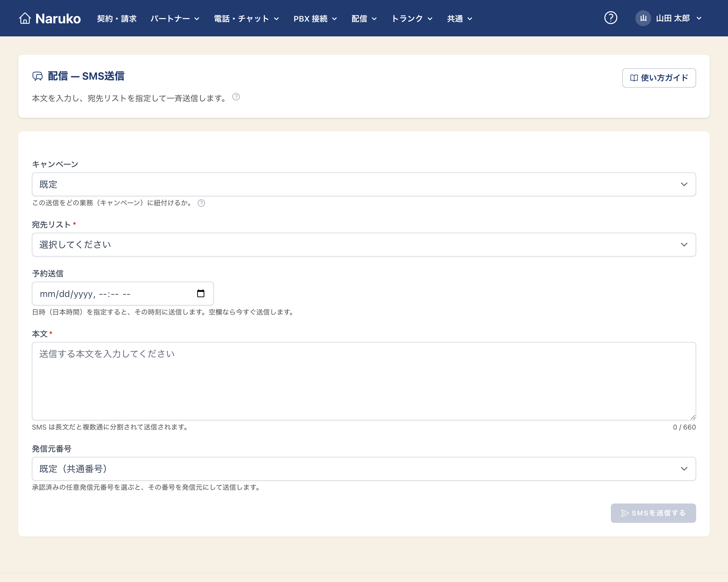The height and width of the screenshot is (582, 728).
Task: Focus the 予約送信 datetime field
Action: click(123, 294)
